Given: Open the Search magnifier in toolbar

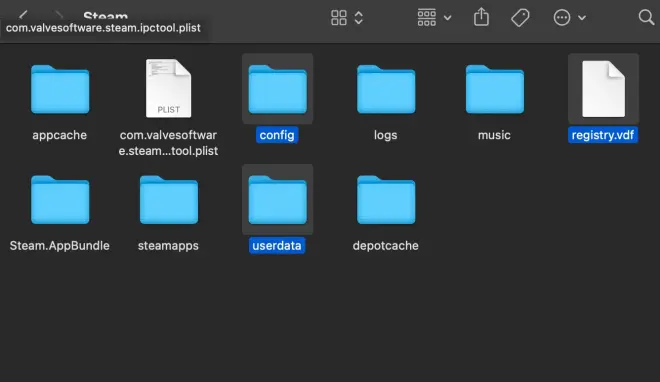Looking at the screenshot, I should coord(646,18).
